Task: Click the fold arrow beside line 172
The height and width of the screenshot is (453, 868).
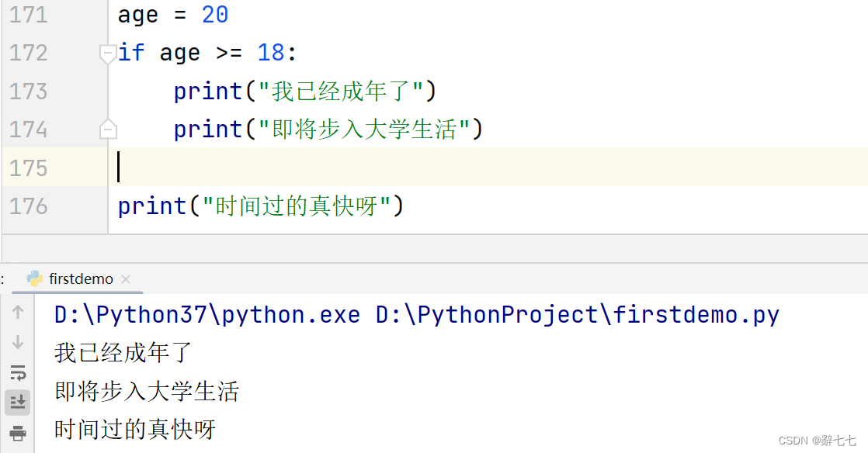Action: click(x=109, y=52)
